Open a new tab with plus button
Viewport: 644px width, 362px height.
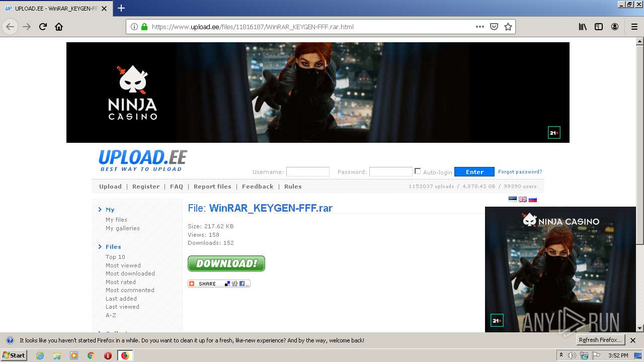(x=121, y=8)
